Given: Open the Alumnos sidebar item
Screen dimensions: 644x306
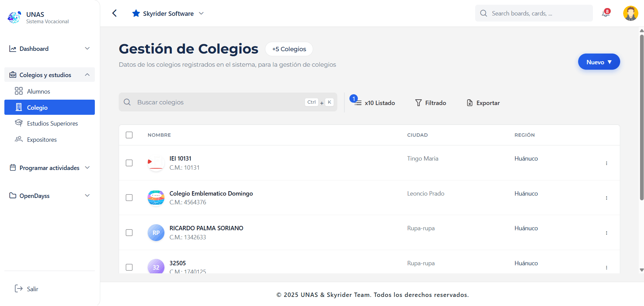Looking at the screenshot, I should pos(38,92).
